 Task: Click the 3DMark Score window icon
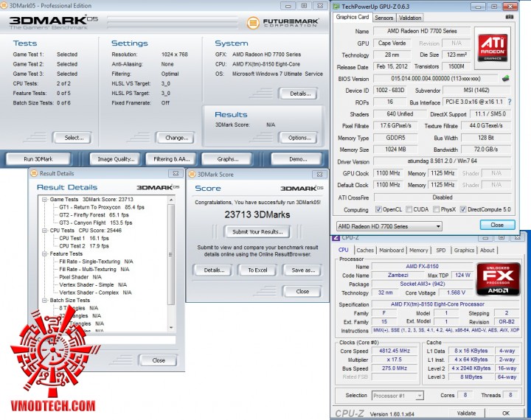point(192,175)
